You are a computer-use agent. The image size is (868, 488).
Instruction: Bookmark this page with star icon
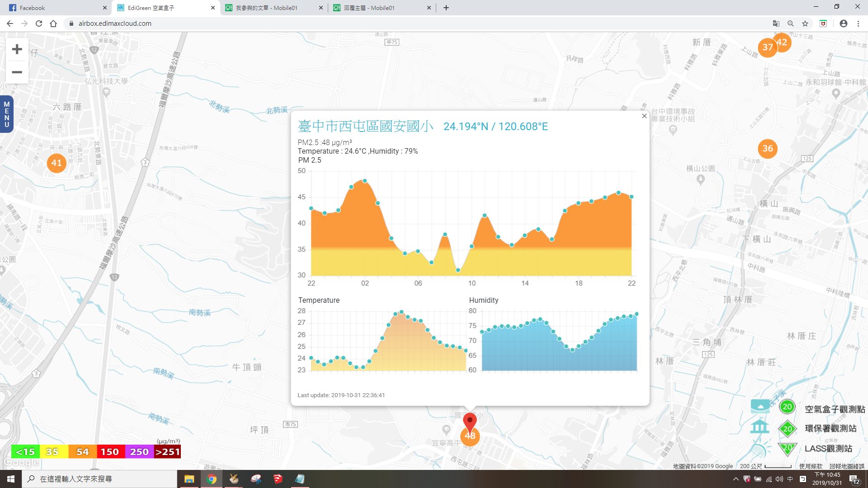point(805,23)
